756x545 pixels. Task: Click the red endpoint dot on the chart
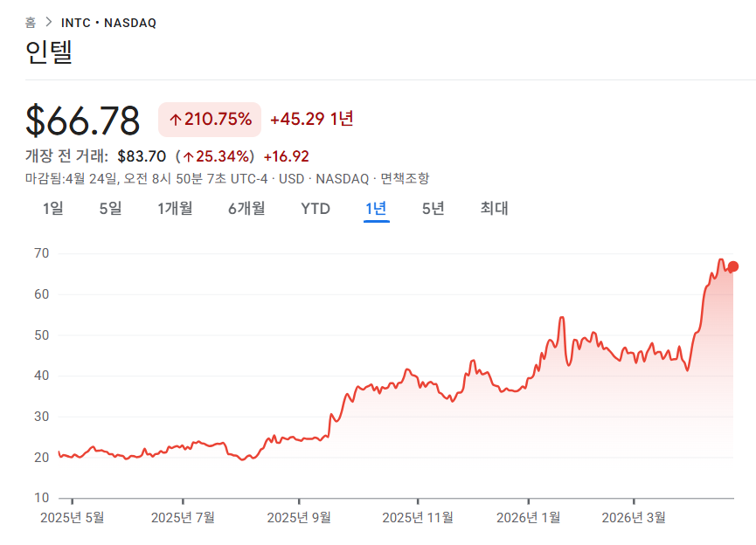tap(734, 266)
